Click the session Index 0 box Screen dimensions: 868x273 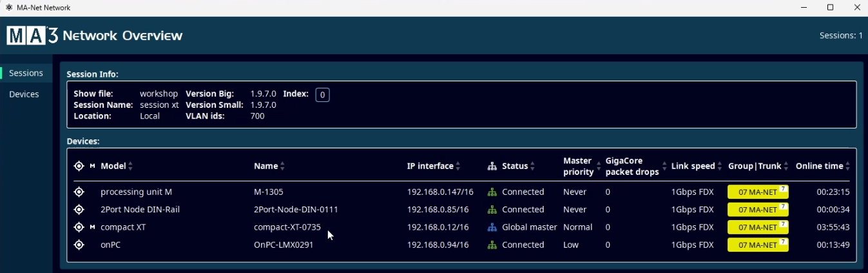pyautogui.click(x=322, y=95)
